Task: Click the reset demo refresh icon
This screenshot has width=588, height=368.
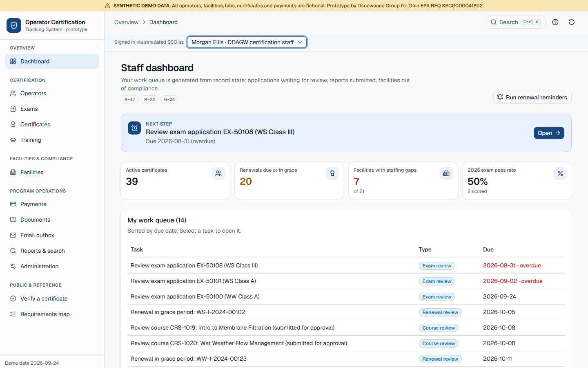Action: (572, 22)
